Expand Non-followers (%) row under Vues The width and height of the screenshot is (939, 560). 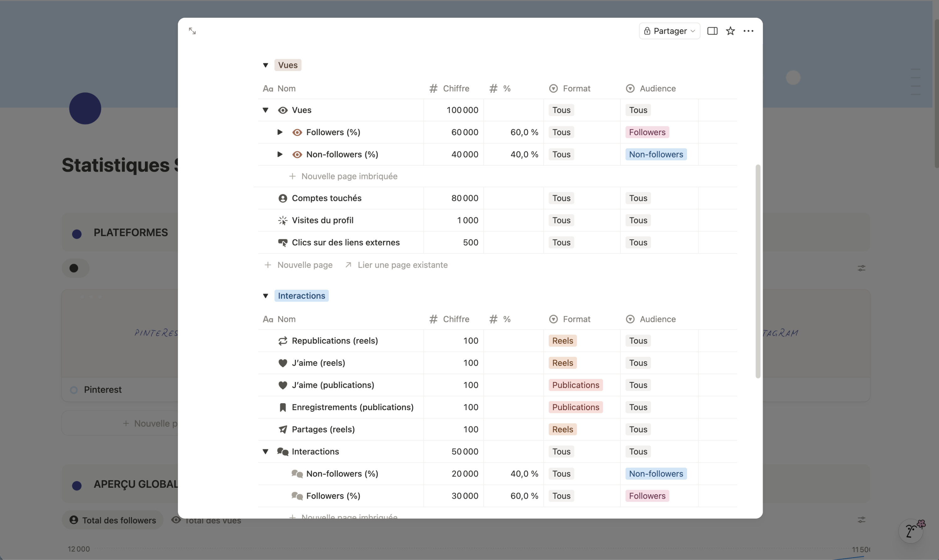pyautogui.click(x=280, y=154)
